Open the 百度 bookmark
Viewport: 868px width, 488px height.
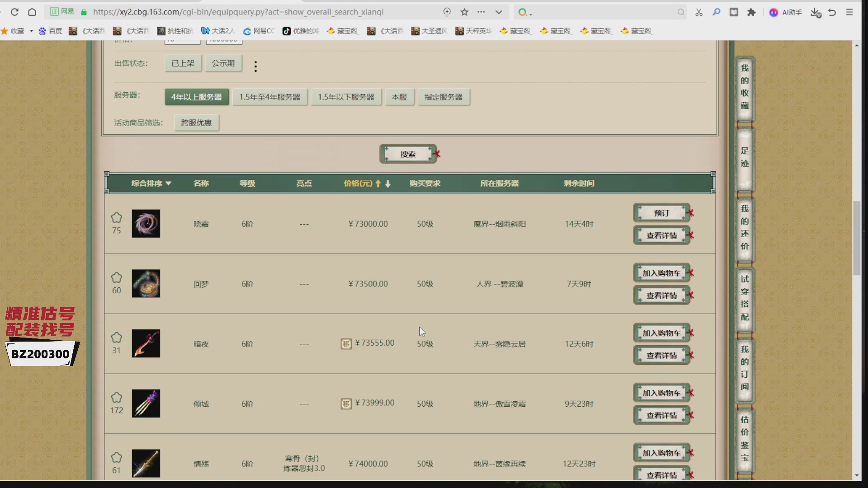click(50, 31)
